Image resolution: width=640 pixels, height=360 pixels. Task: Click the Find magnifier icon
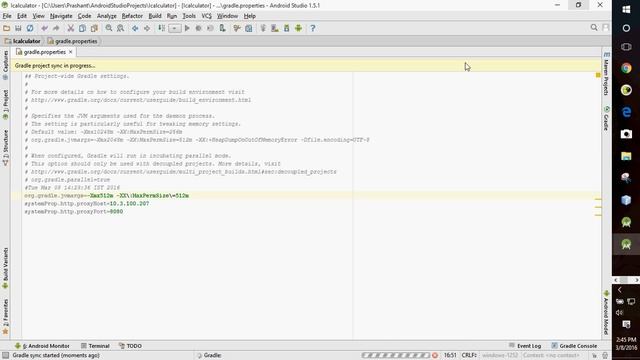[x=109, y=28]
